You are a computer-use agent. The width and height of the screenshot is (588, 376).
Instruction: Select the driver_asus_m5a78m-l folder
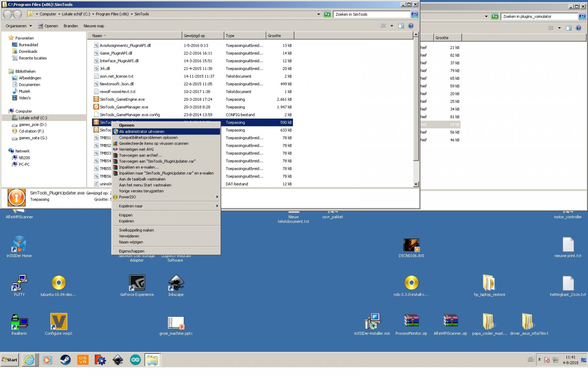click(528, 324)
